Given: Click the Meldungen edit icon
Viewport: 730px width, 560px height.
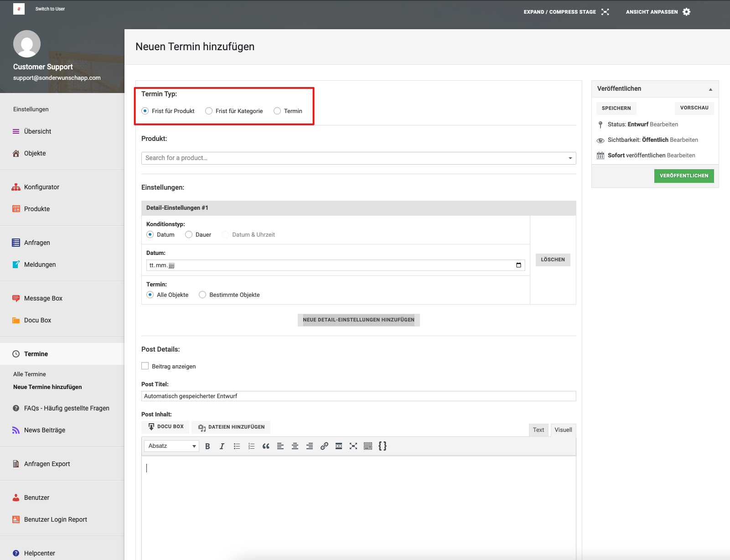Looking at the screenshot, I should point(16,264).
